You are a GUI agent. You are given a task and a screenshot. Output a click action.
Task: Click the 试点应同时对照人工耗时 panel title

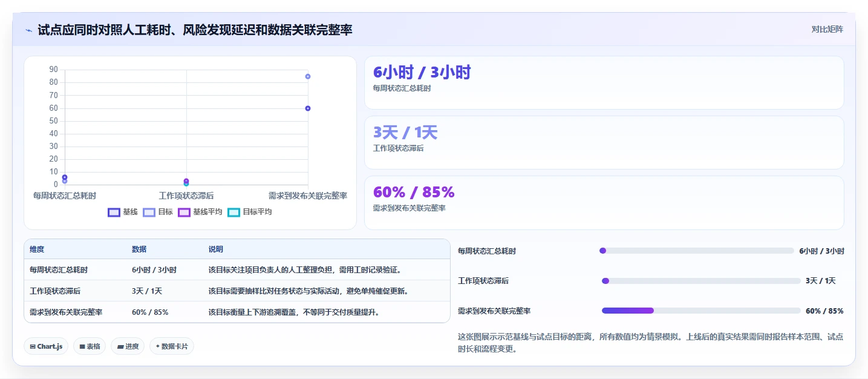195,30
